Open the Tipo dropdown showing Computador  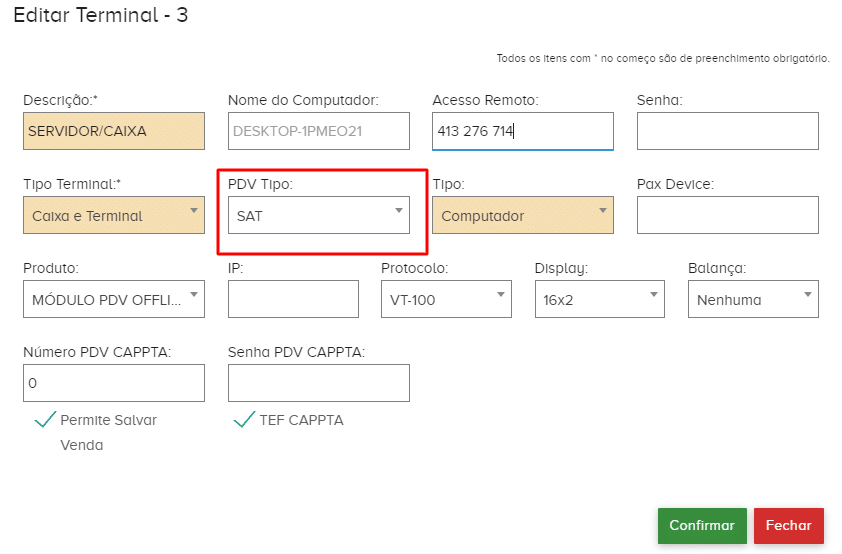click(x=522, y=215)
